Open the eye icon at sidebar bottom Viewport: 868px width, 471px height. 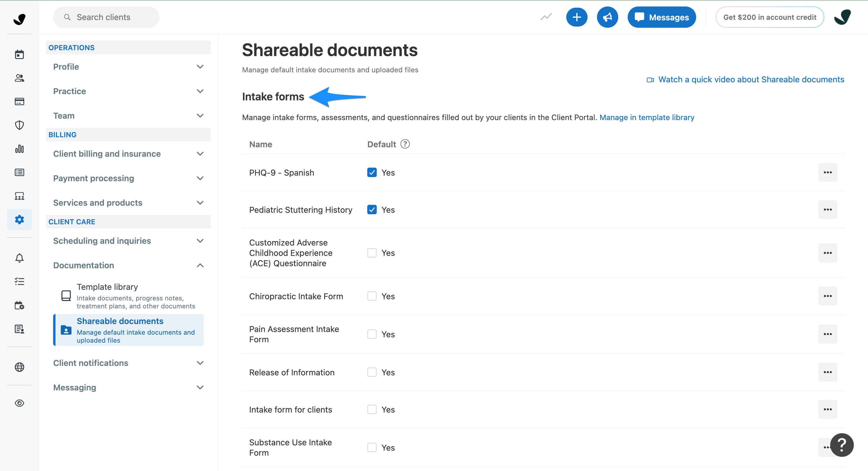19,403
